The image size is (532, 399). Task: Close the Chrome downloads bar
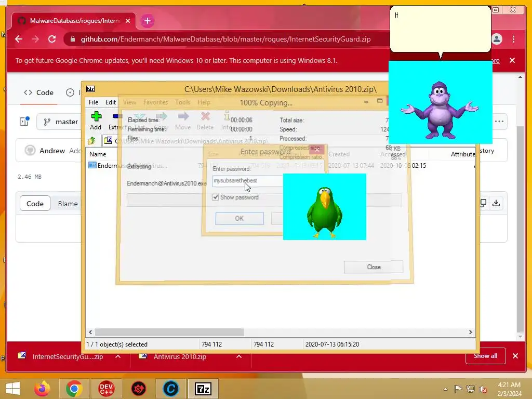[515, 356]
